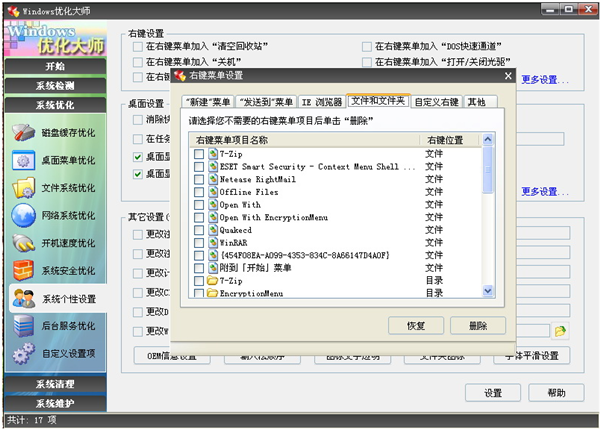Viewport: 600px width, 429px height.
Task: Click list scrollbar down arrow
Action: [488, 291]
